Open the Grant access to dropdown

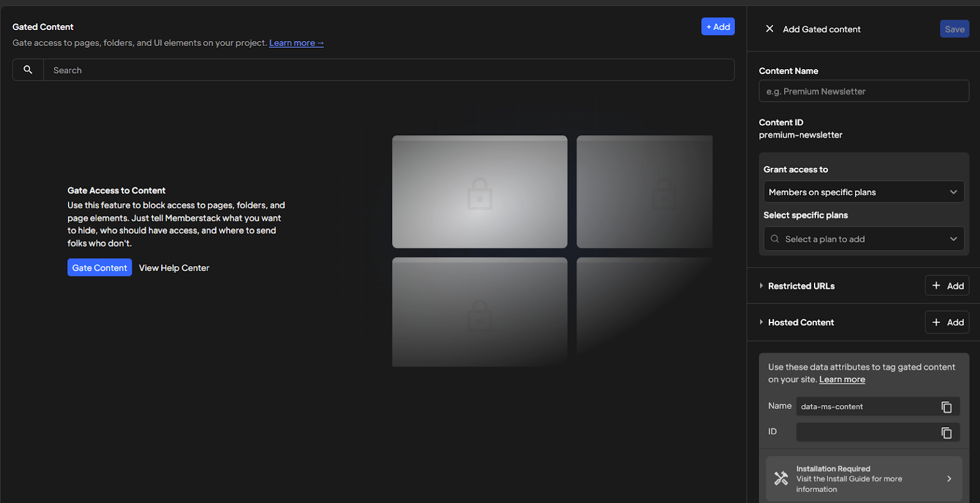point(863,192)
